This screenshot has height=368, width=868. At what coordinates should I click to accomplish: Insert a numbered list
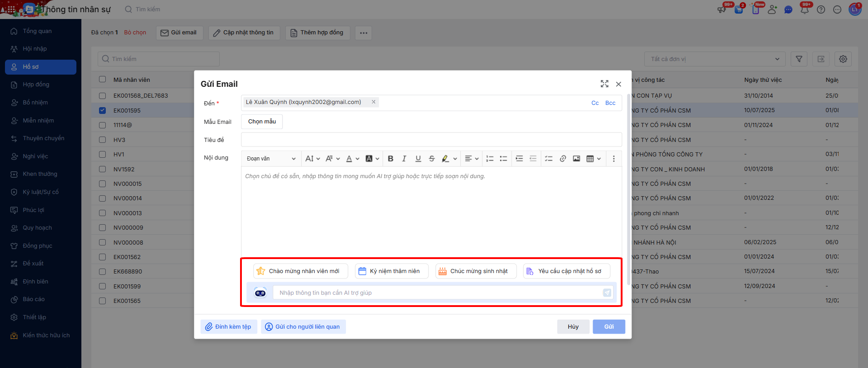[490, 159]
